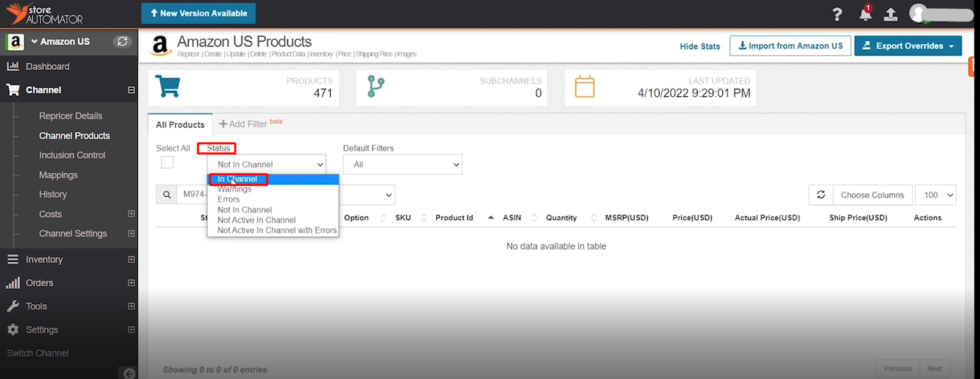This screenshot has height=379, width=980.
Task: Click Import from Amazon US button
Action: 790,46
